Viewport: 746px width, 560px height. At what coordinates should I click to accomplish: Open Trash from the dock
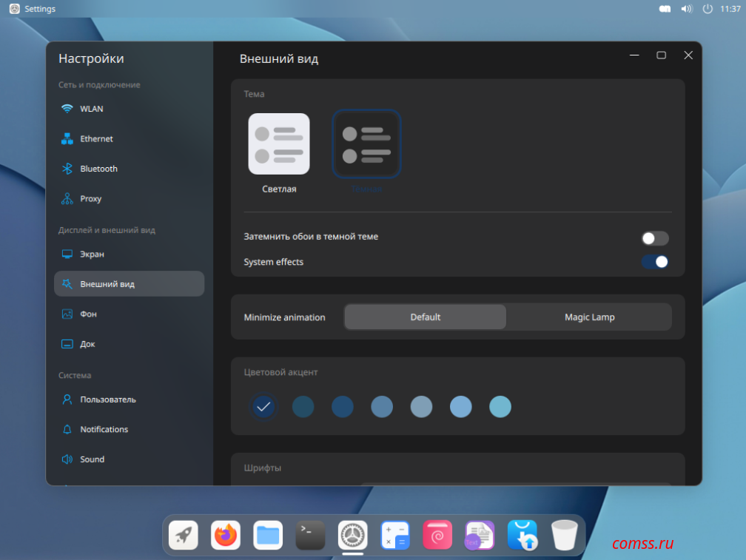(564, 535)
